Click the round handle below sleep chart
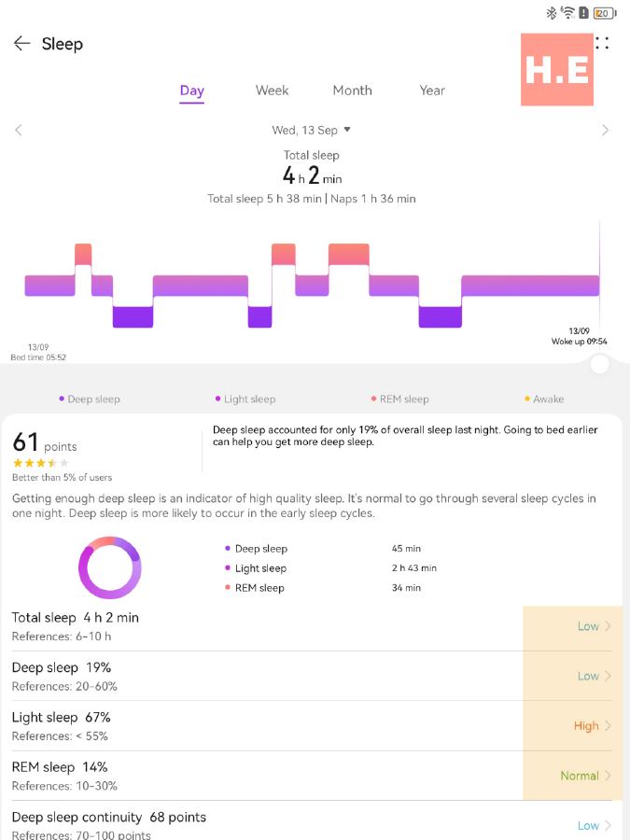This screenshot has width=630, height=840. coord(600,364)
